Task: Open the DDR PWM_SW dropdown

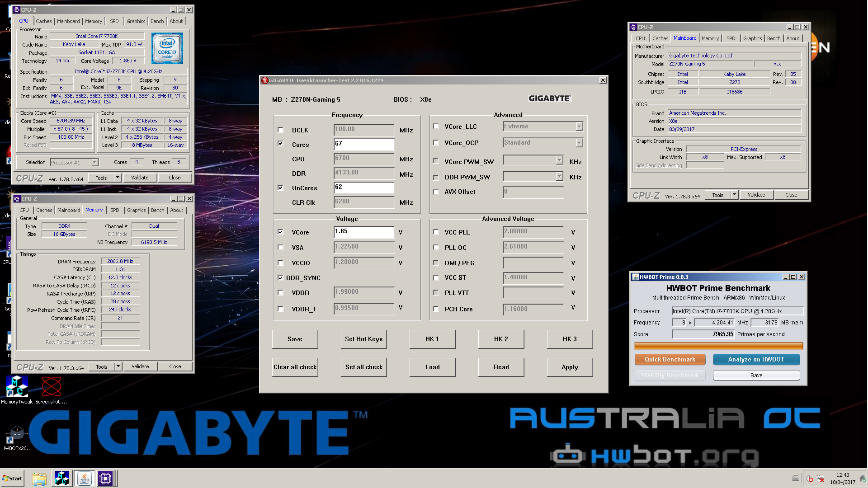Action: [x=559, y=176]
